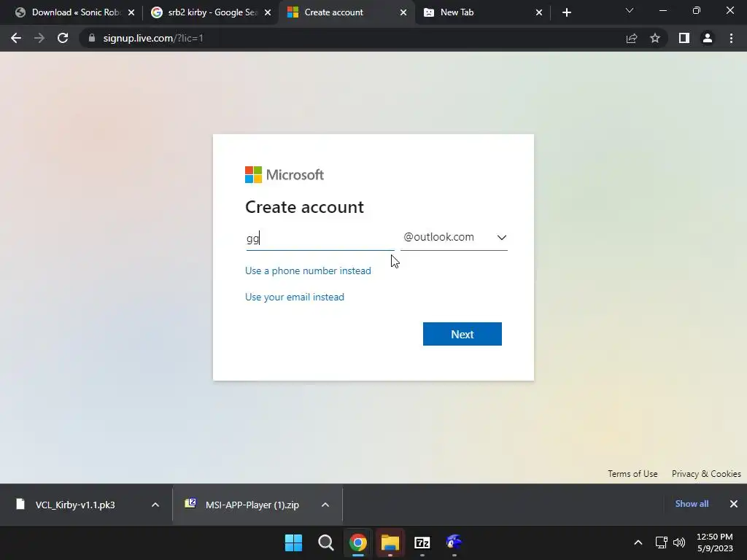This screenshot has width=747, height=560.
Task: Open the @outlook.com domain dropdown
Action: click(x=454, y=237)
